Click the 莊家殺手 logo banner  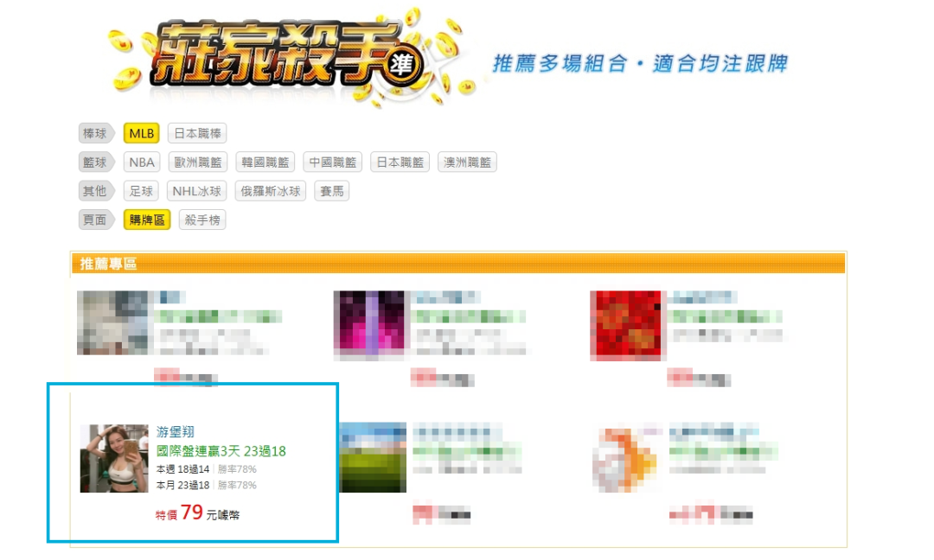tap(286, 56)
